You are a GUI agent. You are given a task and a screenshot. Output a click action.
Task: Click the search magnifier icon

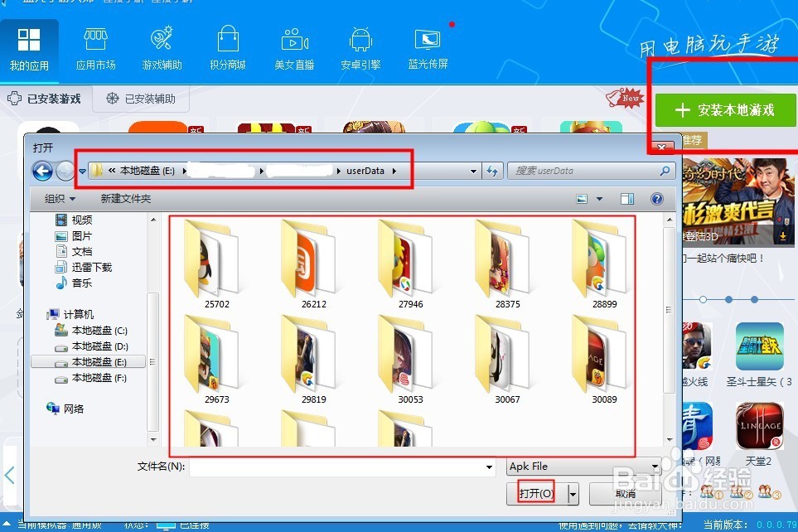click(x=665, y=171)
